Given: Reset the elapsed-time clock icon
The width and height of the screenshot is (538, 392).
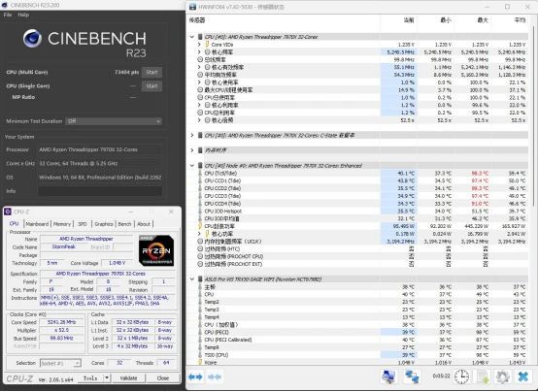Looking at the screenshot, I should (x=461, y=376).
